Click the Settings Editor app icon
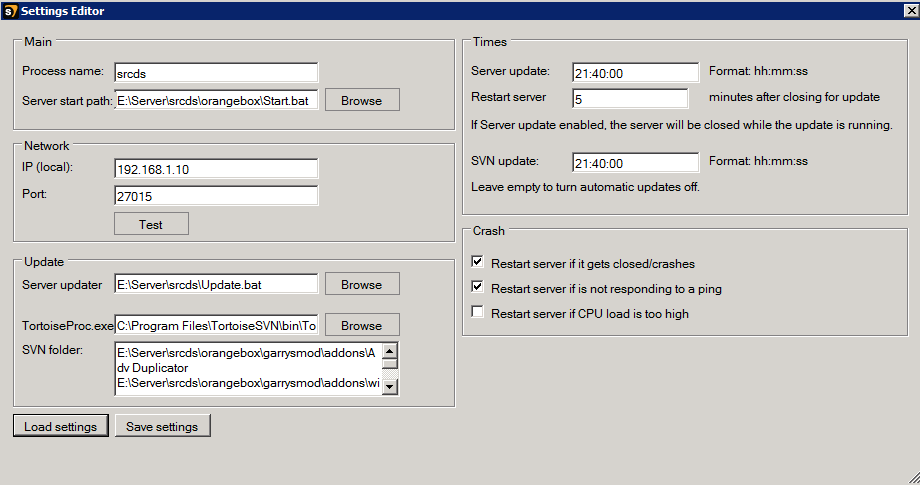The width and height of the screenshot is (920, 485). pyautogui.click(x=10, y=10)
